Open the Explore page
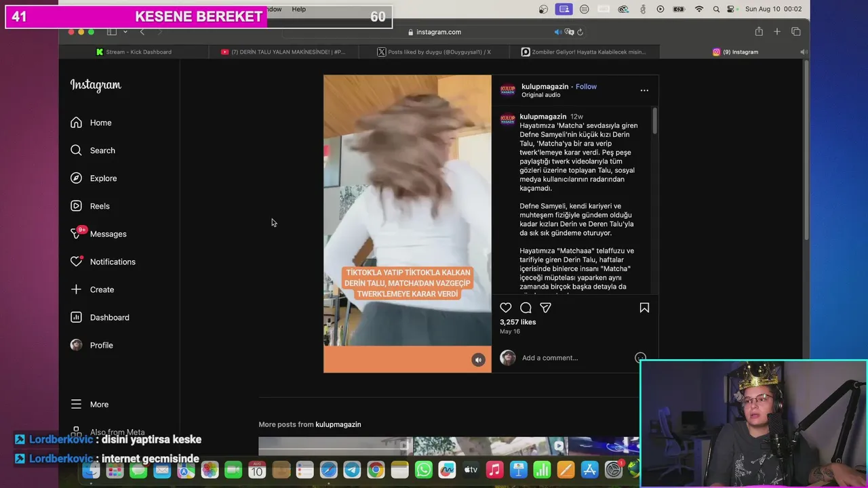This screenshot has height=488, width=868. click(x=94, y=178)
